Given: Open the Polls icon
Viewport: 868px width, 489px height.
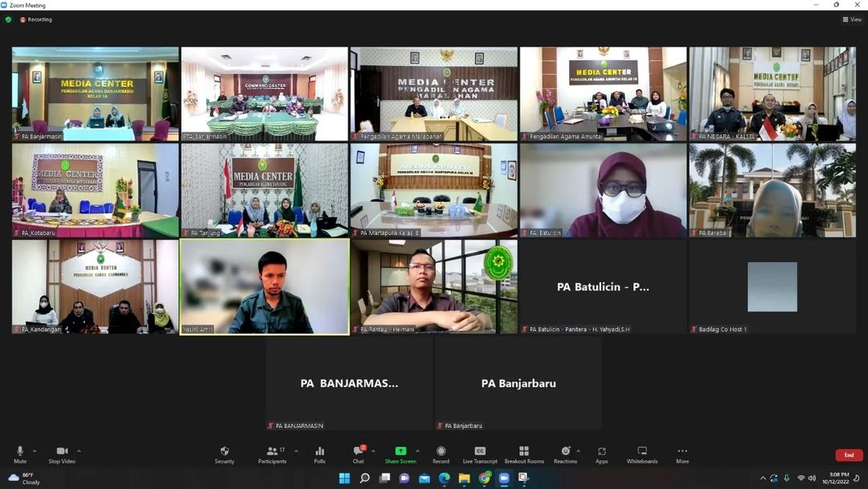Looking at the screenshot, I should tap(320, 454).
